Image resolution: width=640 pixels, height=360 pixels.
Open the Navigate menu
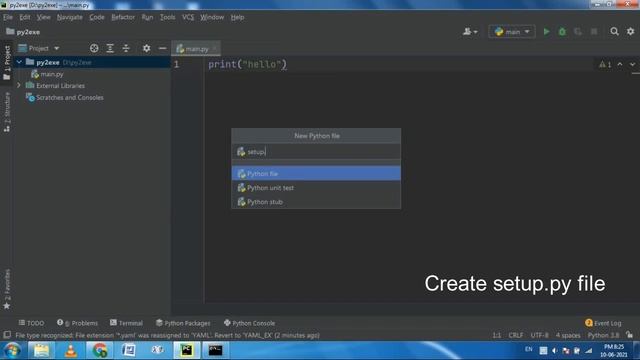(x=70, y=17)
